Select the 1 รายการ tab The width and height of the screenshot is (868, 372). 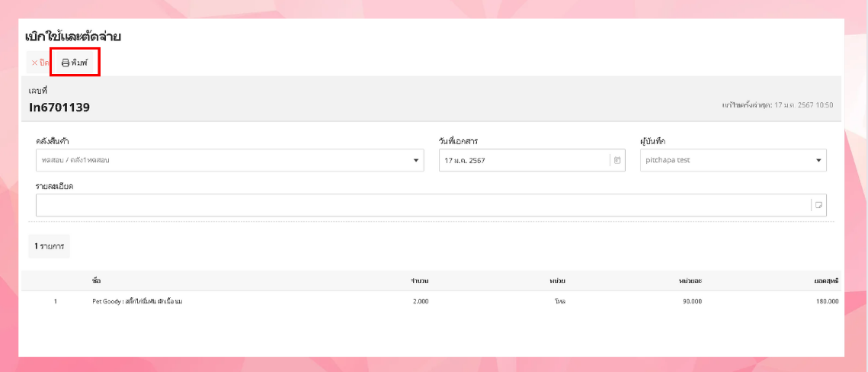[x=49, y=246]
